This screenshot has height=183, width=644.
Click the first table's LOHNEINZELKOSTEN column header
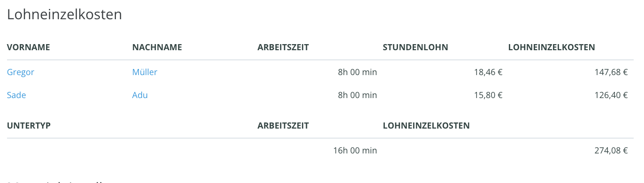552,47
